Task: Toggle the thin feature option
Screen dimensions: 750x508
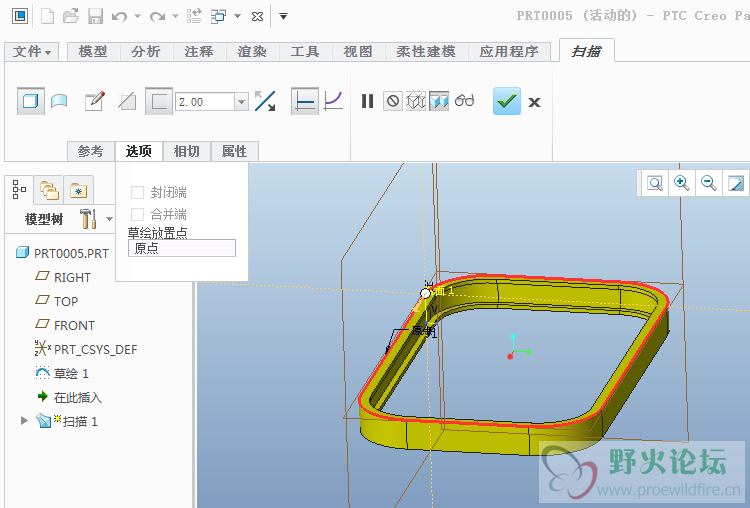Action: tap(159, 101)
